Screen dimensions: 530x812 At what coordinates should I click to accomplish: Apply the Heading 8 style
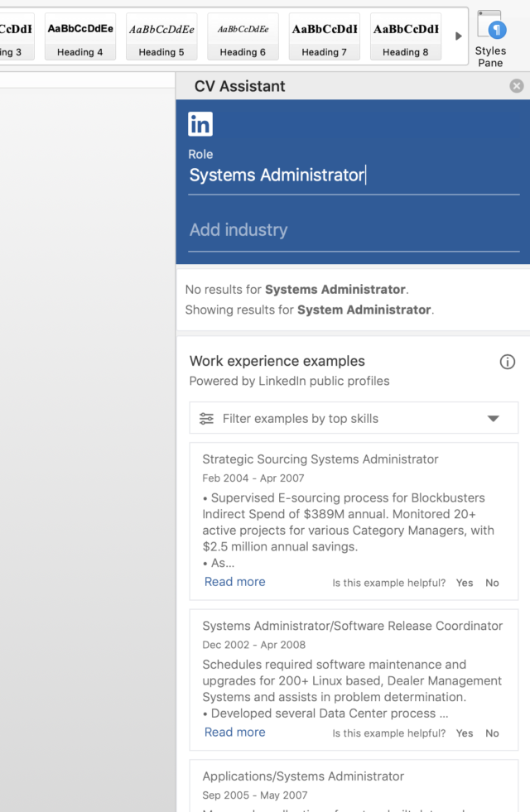point(405,37)
